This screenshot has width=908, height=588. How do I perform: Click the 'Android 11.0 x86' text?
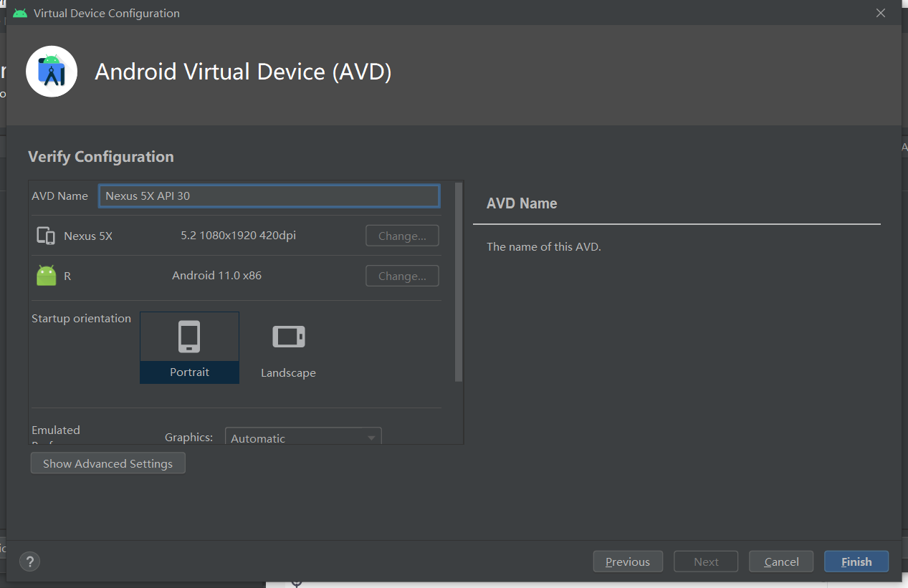216,275
